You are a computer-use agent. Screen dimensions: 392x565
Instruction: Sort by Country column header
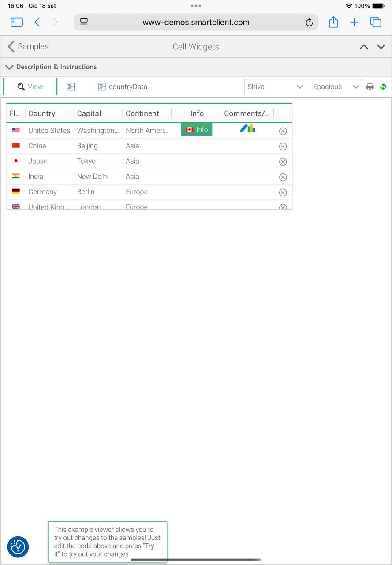pos(49,113)
